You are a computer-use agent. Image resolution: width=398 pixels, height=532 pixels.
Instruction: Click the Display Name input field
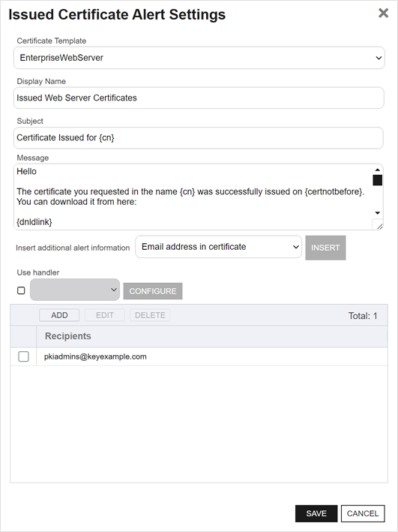(x=199, y=98)
